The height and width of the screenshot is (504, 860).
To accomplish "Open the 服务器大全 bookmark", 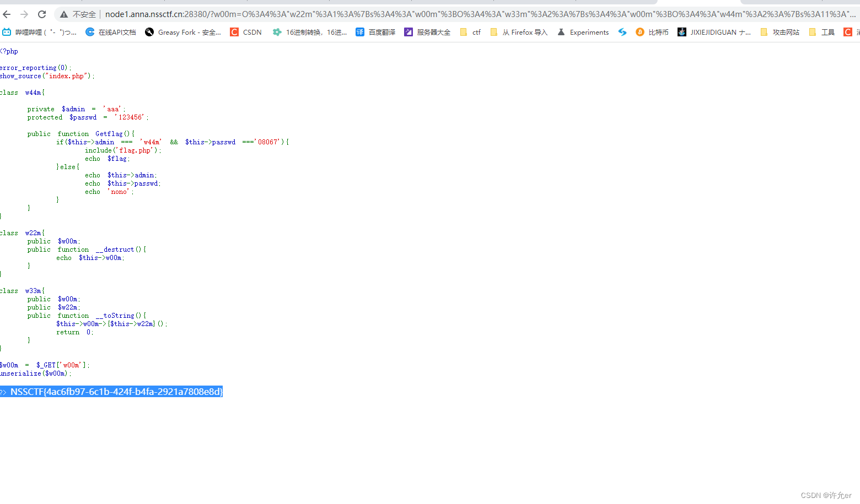I will point(427,32).
